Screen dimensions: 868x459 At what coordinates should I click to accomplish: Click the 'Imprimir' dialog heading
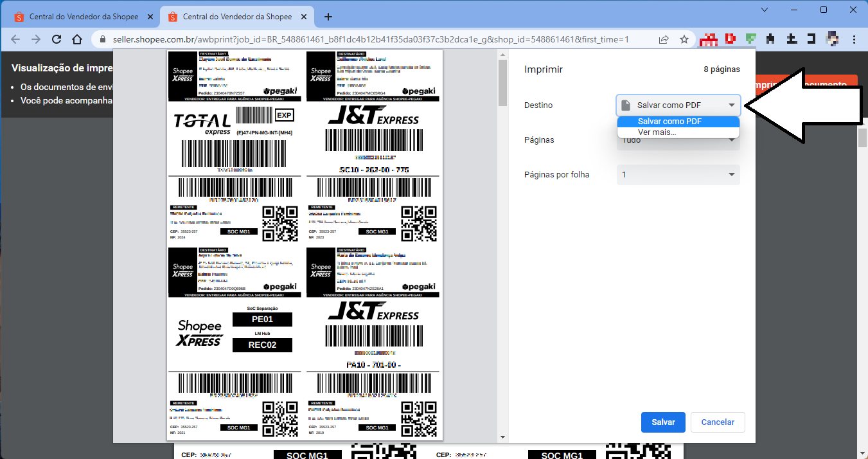click(x=544, y=69)
